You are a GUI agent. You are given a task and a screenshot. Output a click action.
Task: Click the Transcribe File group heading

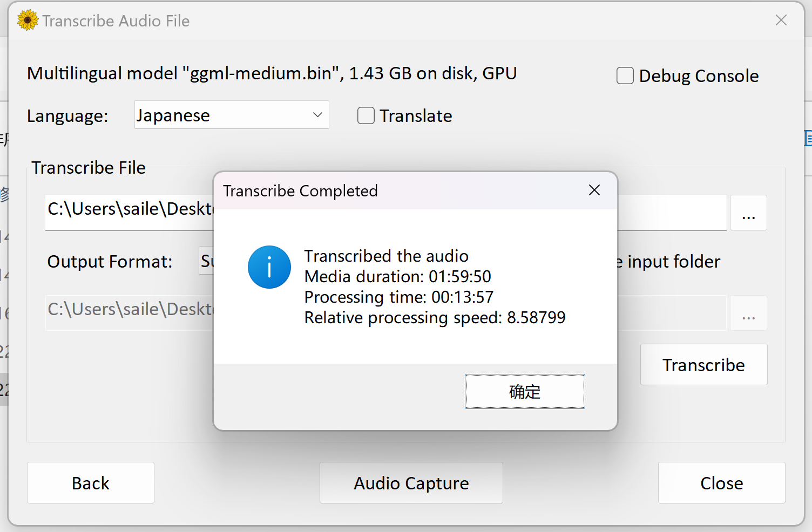tap(89, 168)
